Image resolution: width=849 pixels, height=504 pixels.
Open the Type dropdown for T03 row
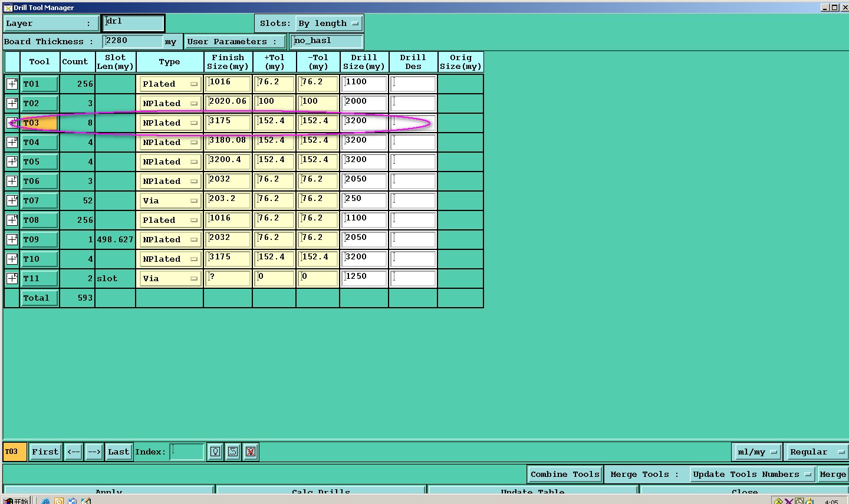170,123
